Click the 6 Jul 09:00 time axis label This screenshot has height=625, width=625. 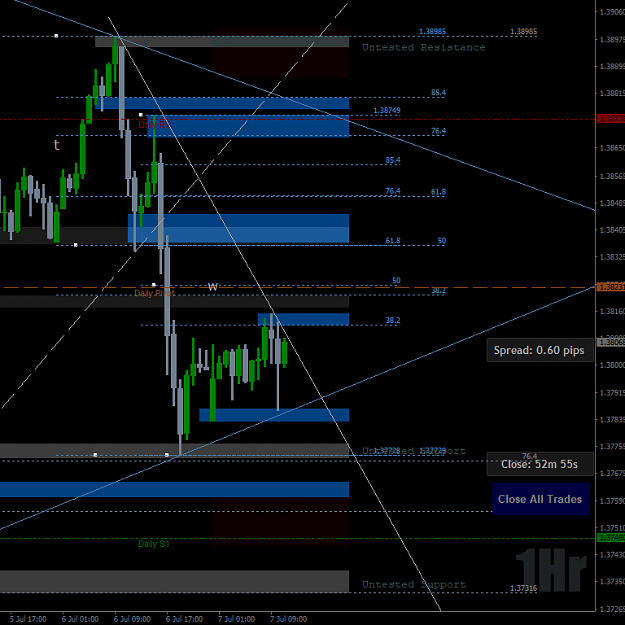(x=132, y=619)
